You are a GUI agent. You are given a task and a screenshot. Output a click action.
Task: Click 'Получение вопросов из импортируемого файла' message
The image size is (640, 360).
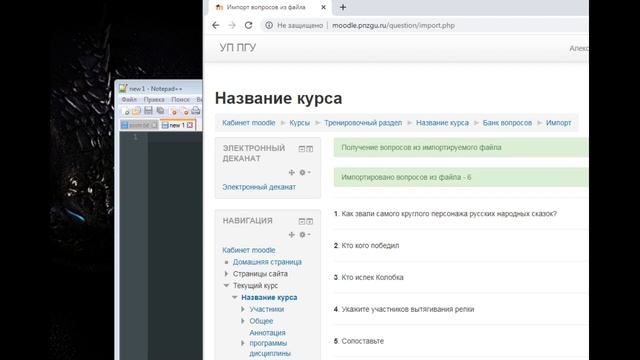coord(461,147)
